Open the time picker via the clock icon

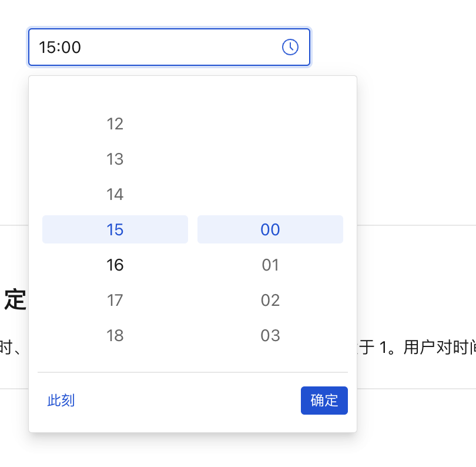pos(290,47)
